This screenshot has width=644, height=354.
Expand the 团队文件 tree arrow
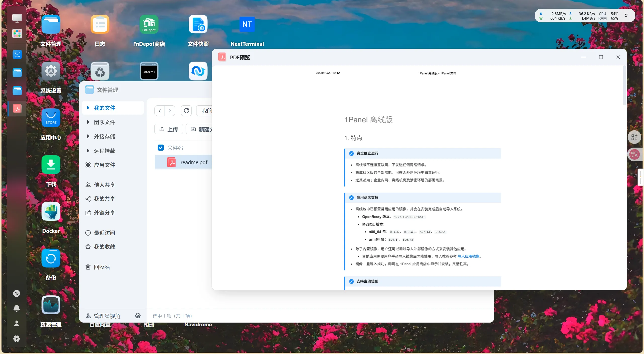[88, 122]
